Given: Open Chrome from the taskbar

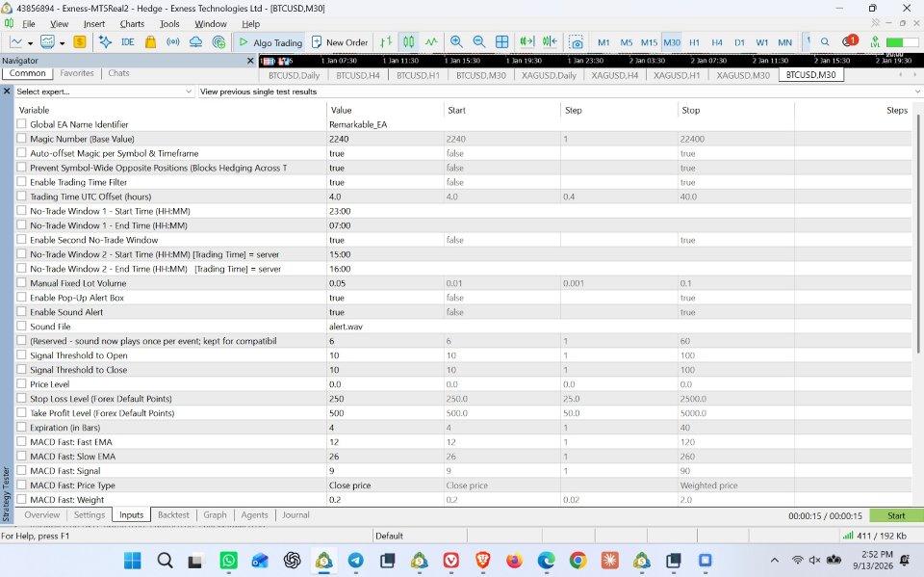Looking at the screenshot, I should [x=577, y=560].
